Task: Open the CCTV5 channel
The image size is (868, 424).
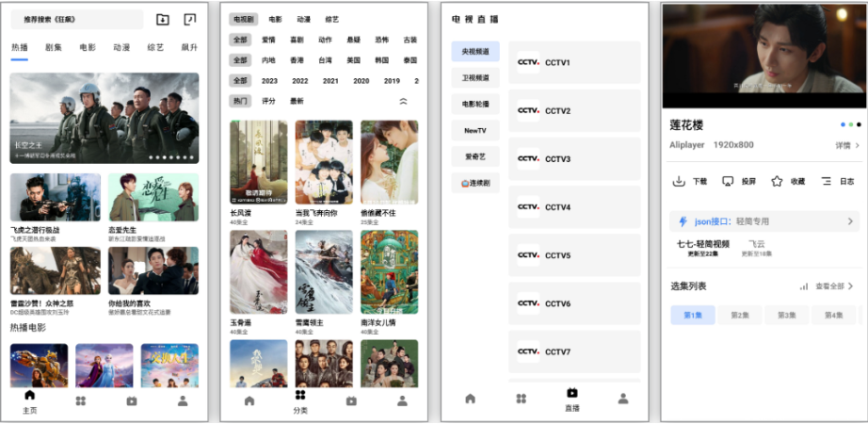Action: [x=574, y=255]
